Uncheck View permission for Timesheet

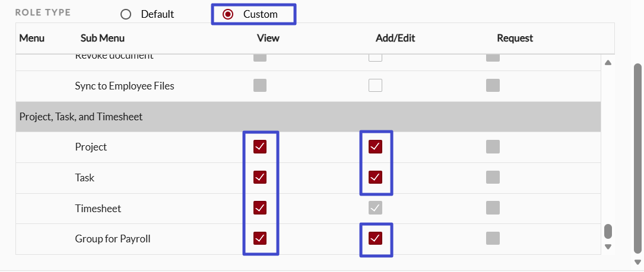pos(260,207)
